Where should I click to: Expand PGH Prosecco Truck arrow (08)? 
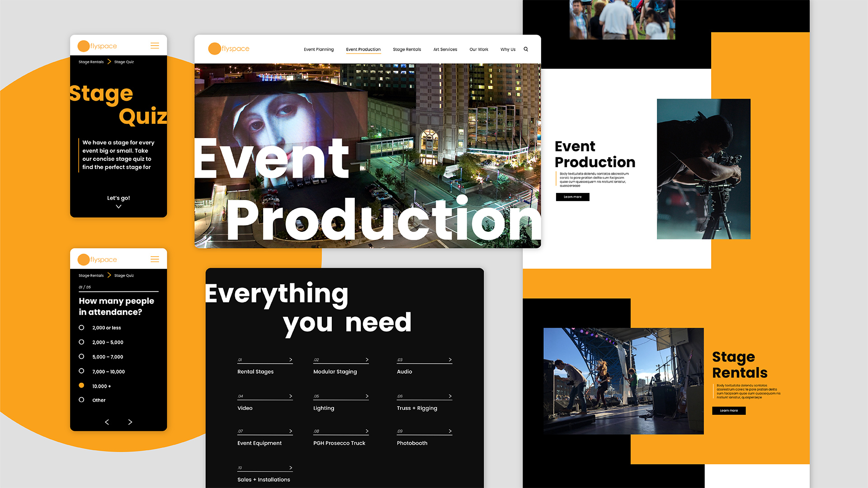click(367, 431)
